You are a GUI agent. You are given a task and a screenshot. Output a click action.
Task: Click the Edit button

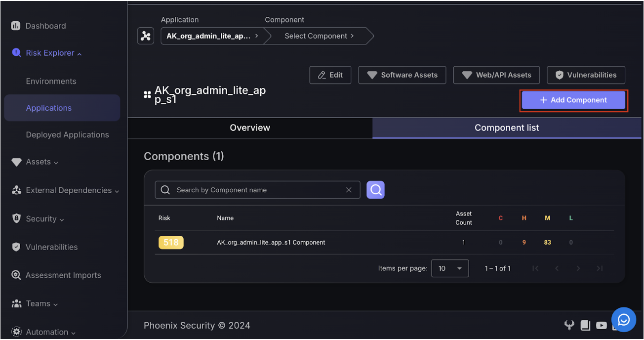330,75
